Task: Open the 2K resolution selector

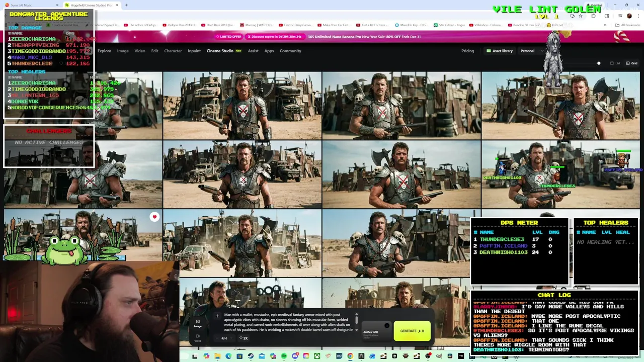Action: coord(244,338)
